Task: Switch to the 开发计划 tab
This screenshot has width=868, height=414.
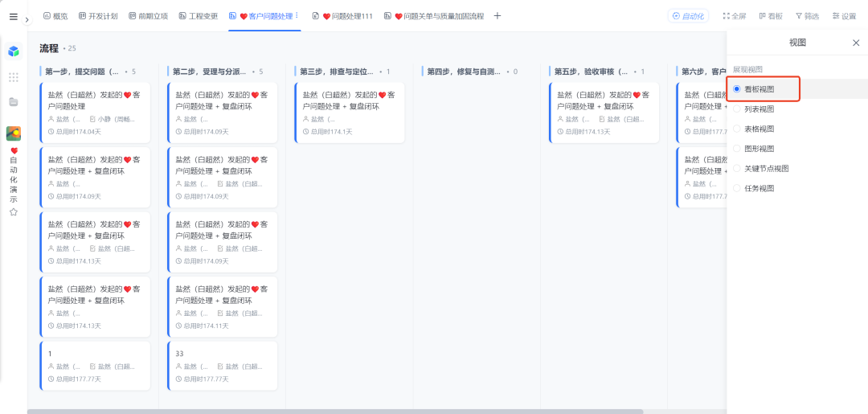Action: [98, 16]
